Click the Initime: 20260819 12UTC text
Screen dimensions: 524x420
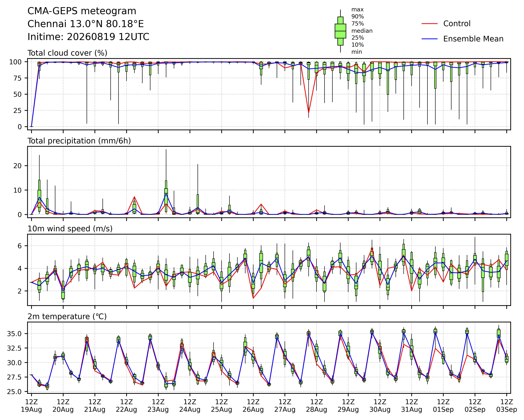(x=88, y=37)
